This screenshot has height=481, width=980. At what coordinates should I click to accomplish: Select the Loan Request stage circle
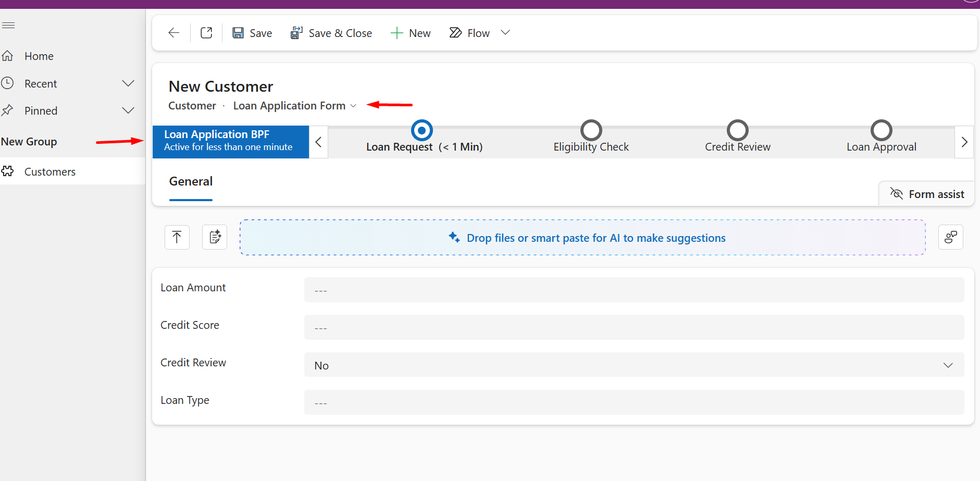pos(422,130)
